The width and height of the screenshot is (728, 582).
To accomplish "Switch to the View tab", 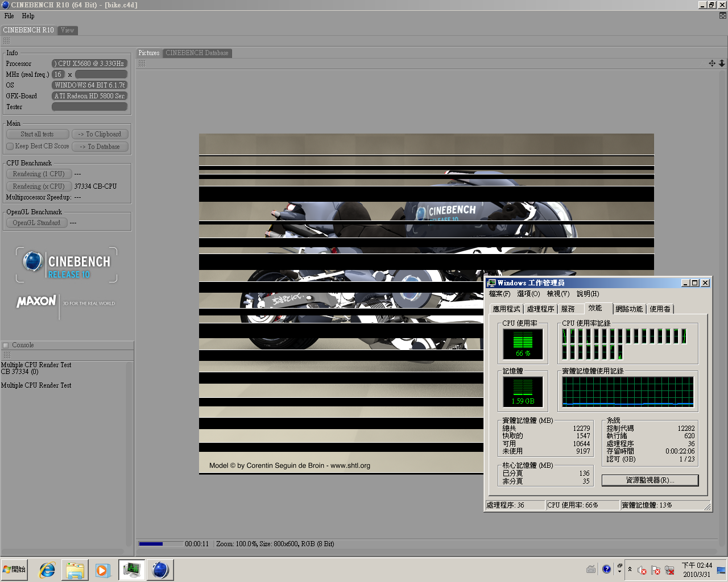I will click(x=68, y=30).
